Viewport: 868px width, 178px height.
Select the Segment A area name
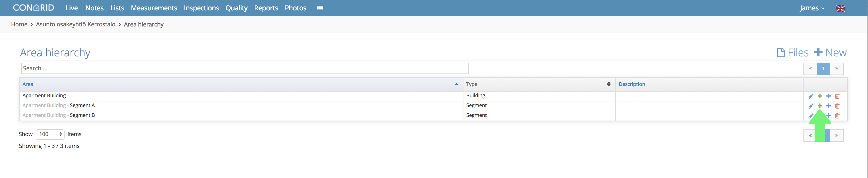[x=82, y=105]
